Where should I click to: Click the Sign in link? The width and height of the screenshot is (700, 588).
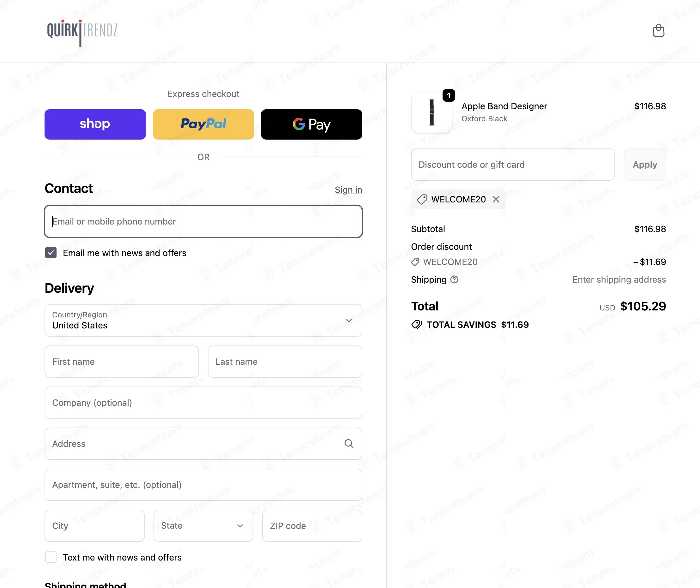pyautogui.click(x=348, y=190)
